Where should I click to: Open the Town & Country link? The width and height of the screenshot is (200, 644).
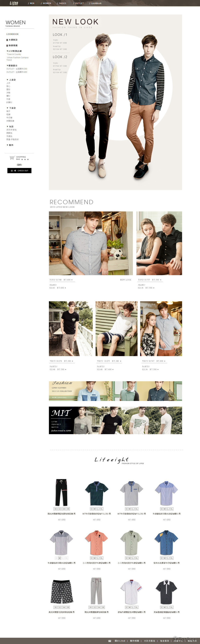[x=14, y=54]
